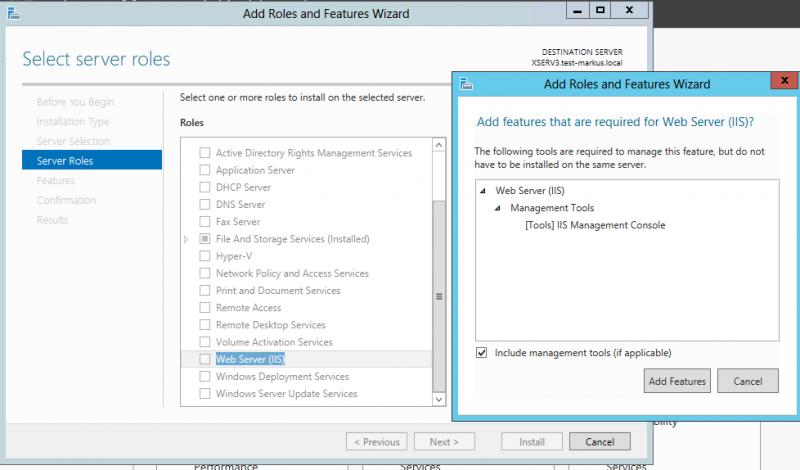
Task: Tick the Hyper-V role checkbox
Action: (205, 256)
